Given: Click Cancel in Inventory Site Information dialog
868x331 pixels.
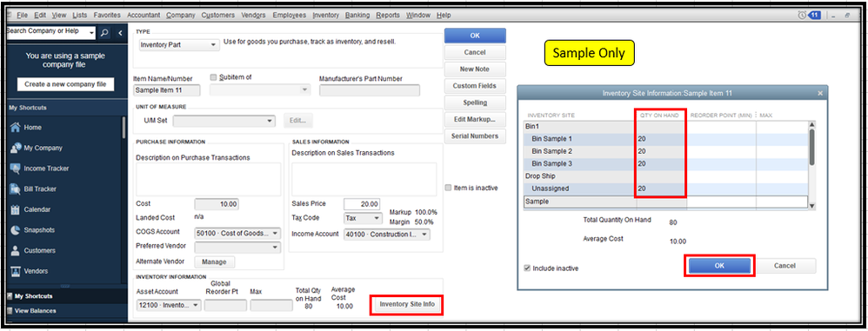Looking at the screenshot, I should click(785, 266).
